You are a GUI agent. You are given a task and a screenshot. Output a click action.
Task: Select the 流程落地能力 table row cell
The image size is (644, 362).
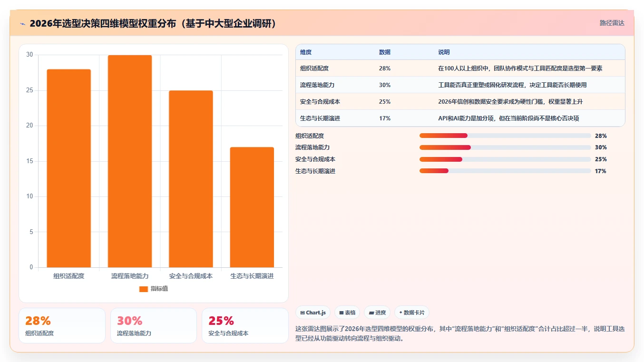[x=317, y=85]
